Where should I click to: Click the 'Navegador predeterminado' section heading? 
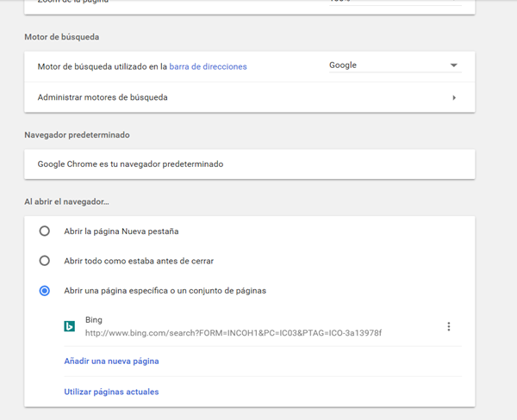(77, 135)
